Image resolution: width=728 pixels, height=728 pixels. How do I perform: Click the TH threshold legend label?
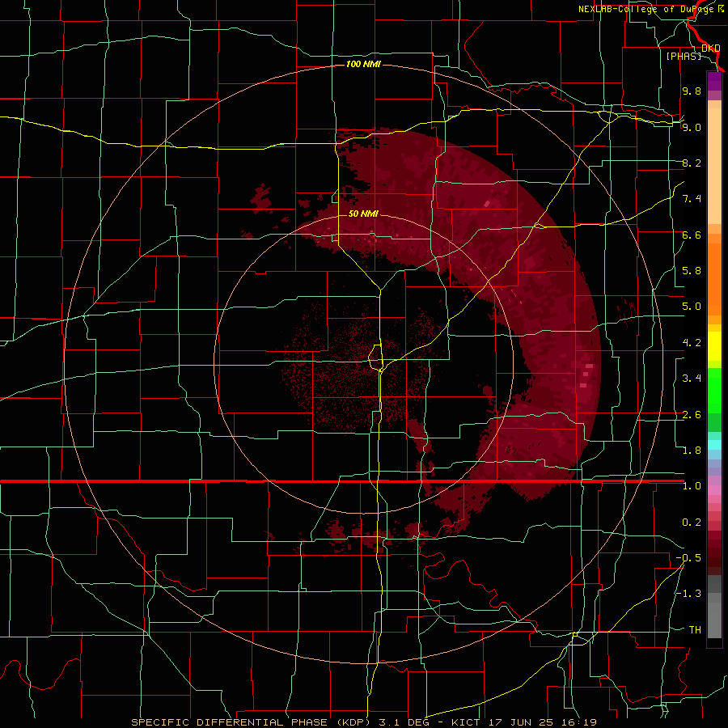pyautogui.click(x=695, y=630)
